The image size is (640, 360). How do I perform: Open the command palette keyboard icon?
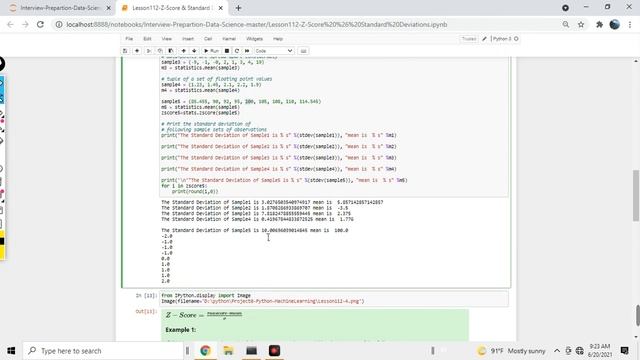(x=303, y=51)
